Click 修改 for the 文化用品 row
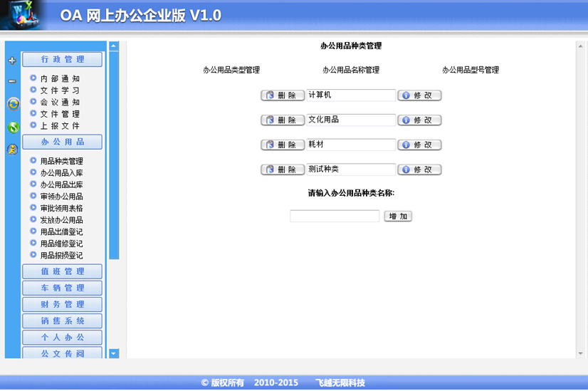 coord(419,120)
